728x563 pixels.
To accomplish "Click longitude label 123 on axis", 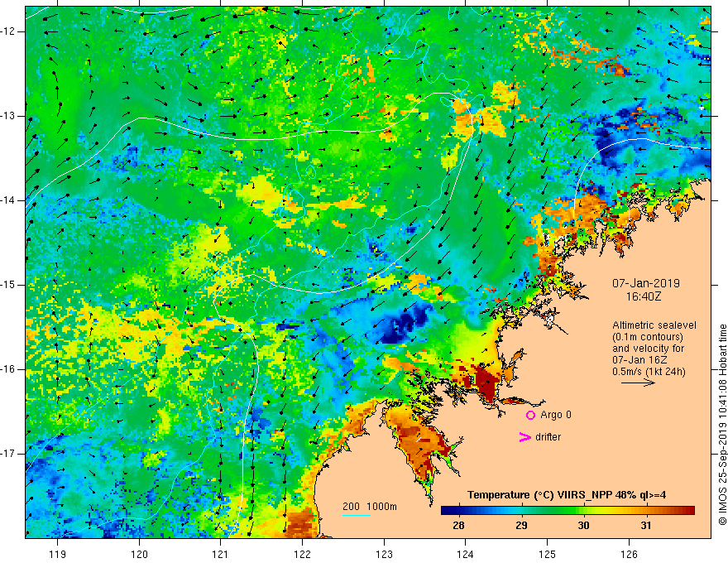I will [384, 554].
